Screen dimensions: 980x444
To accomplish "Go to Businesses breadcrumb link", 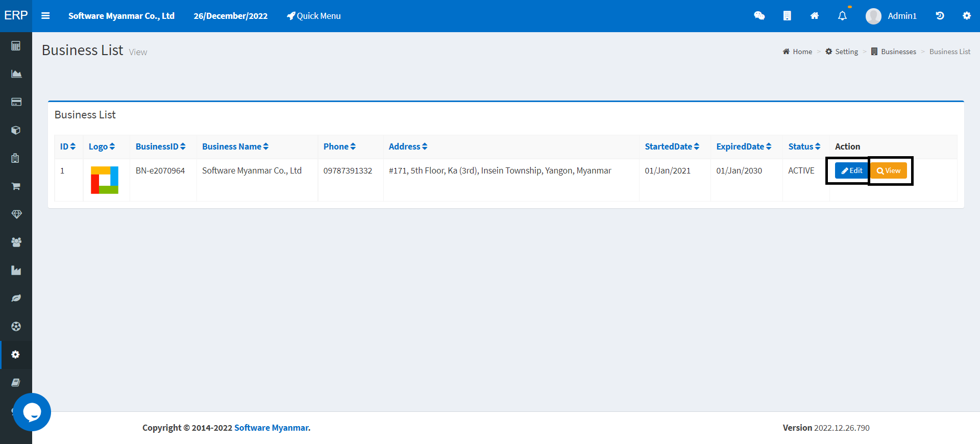I will click(894, 52).
